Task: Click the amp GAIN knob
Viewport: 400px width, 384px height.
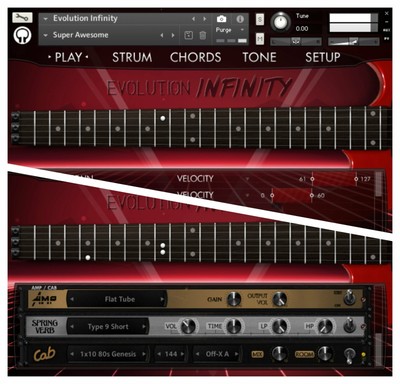Action: 234,299
